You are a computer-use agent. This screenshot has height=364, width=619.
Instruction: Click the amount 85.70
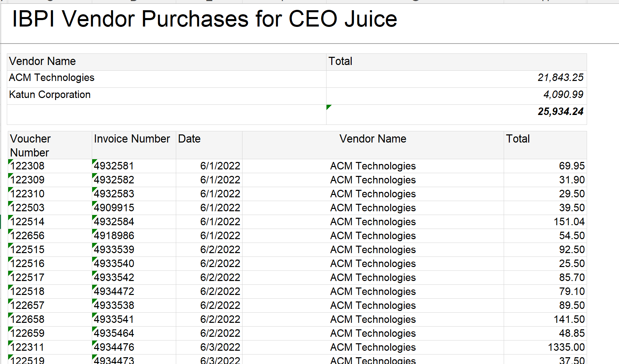click(x=572, y=278)
